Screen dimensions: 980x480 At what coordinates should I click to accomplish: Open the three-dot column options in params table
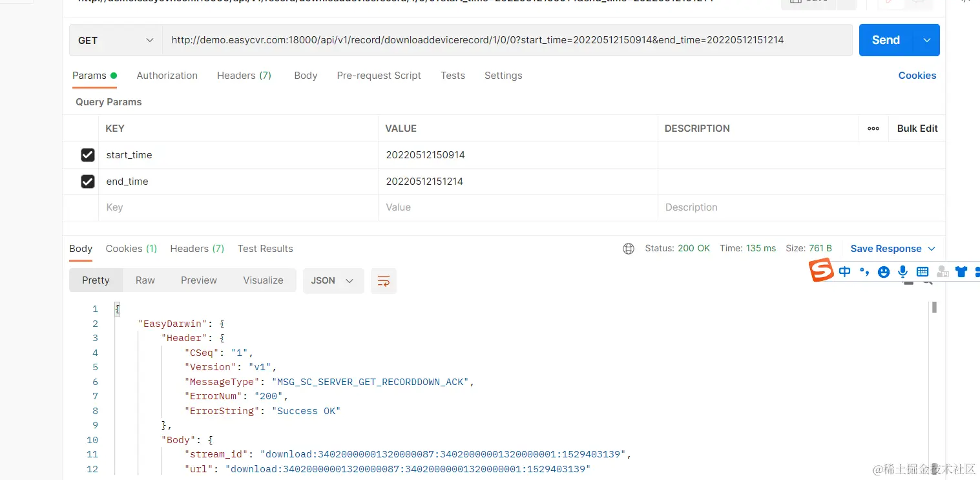coord(873,129)
